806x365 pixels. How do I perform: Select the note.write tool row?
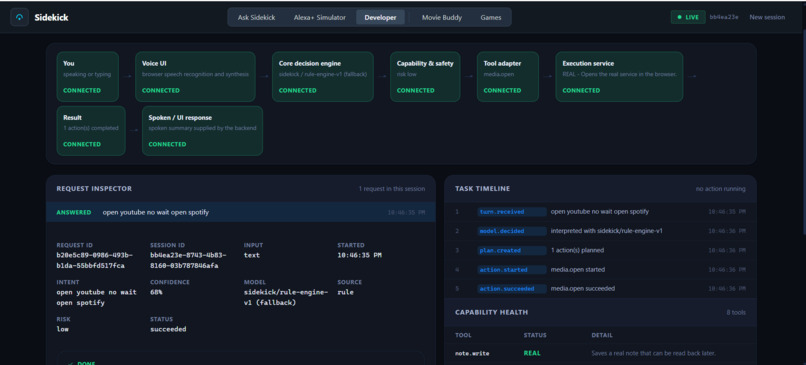point(600,353)
